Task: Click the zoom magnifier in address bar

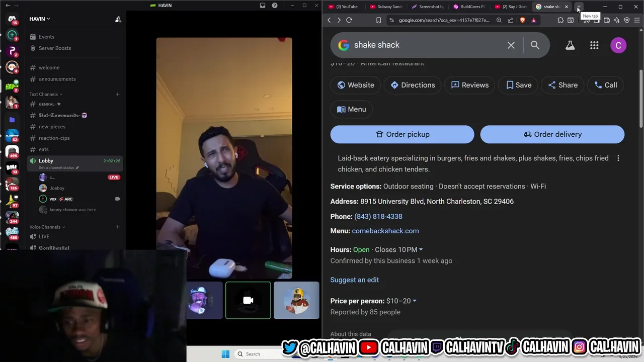Action: [499, 20]
